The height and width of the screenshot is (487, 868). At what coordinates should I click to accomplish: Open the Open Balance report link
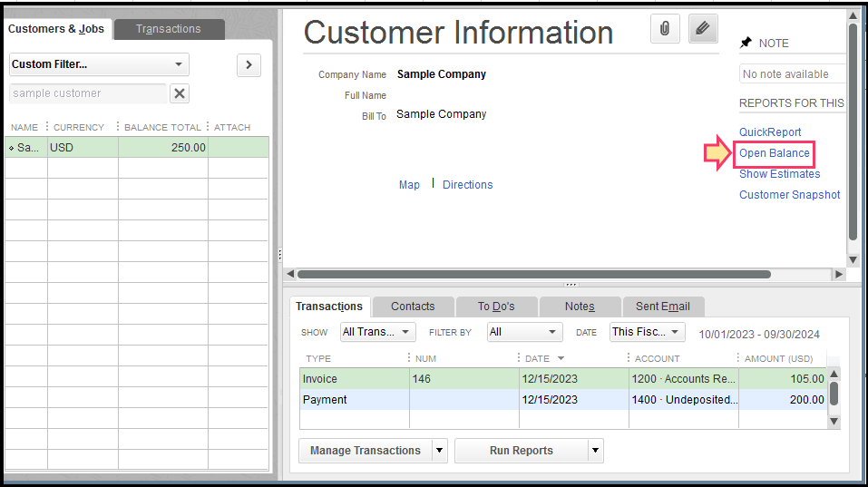(x=775, y=153)
